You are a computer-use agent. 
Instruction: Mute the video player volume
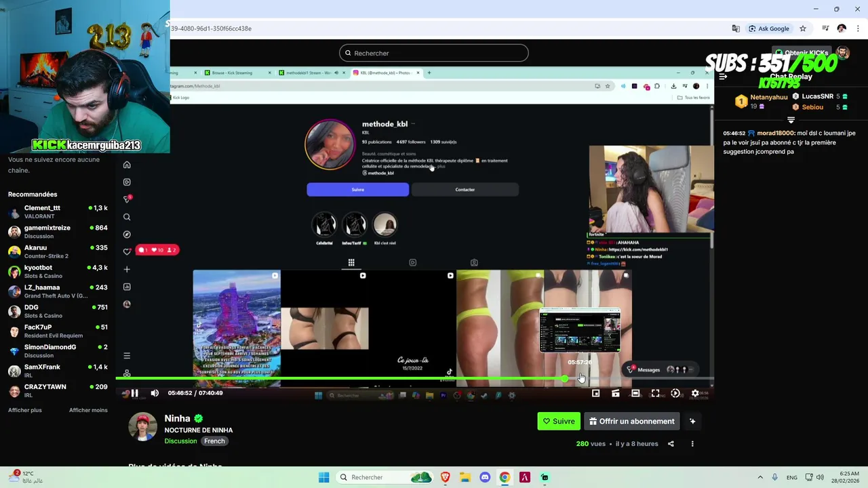pyautogui.click(x=155, y=393)
